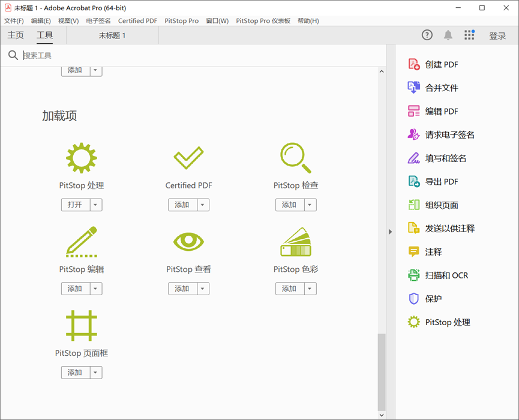Click the 保护 shield icon
519x420 pixels.
click(x=414, y=299)
